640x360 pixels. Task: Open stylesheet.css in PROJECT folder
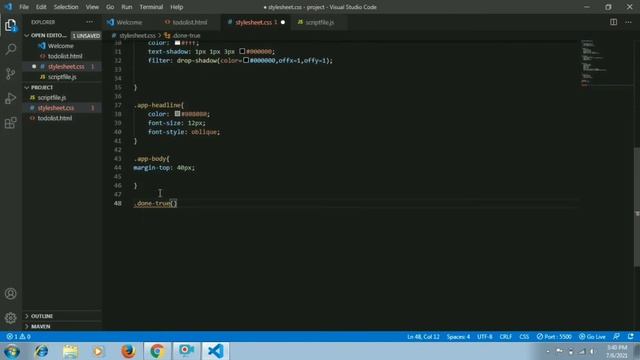[x=56, y=108]
